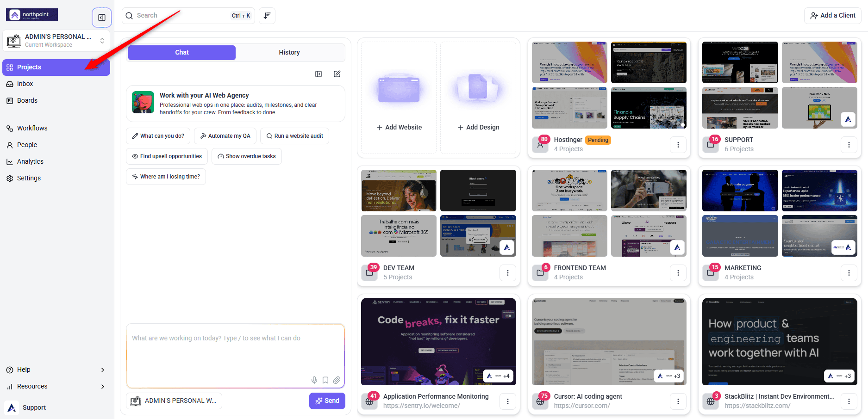Screen dimensions: 868x419
Task: Click 'Show overdue tasks' suggestion
Action: coord(246,156)
